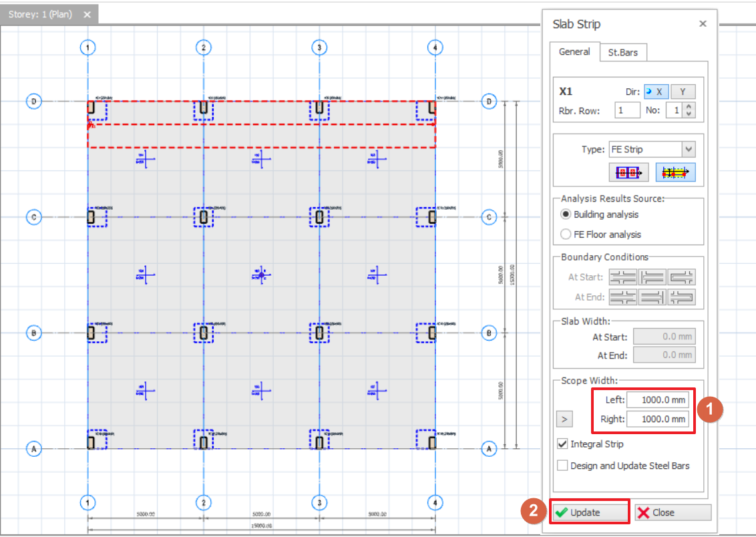Choose first At End boundary condition icon

[622, 297]
